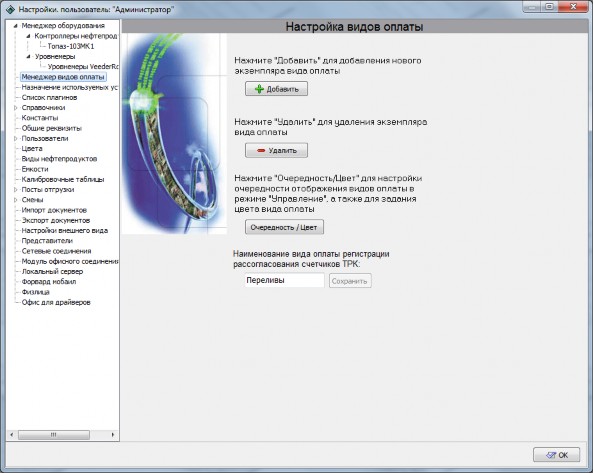The height and width of the screenshot is (473, 593).
Task: Collapse the Уровнемеры tree node arrow
Action: (28, 56)
